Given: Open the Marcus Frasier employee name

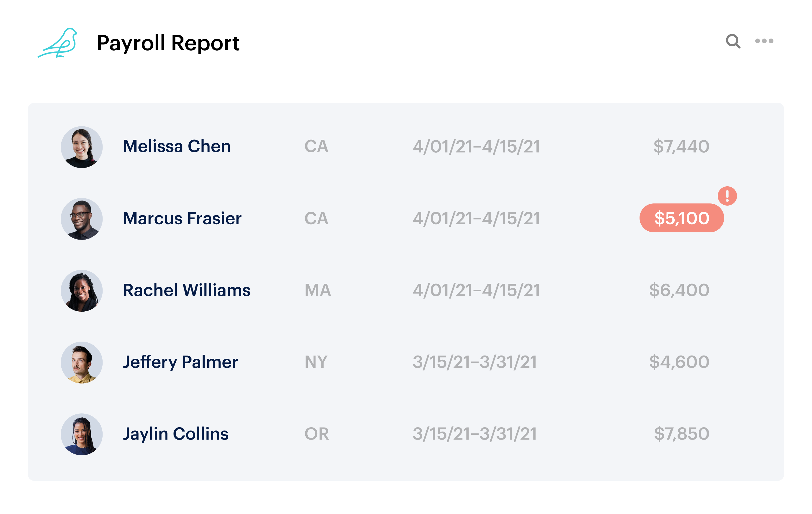Looking at the screenshot, I should click(182, 218).
